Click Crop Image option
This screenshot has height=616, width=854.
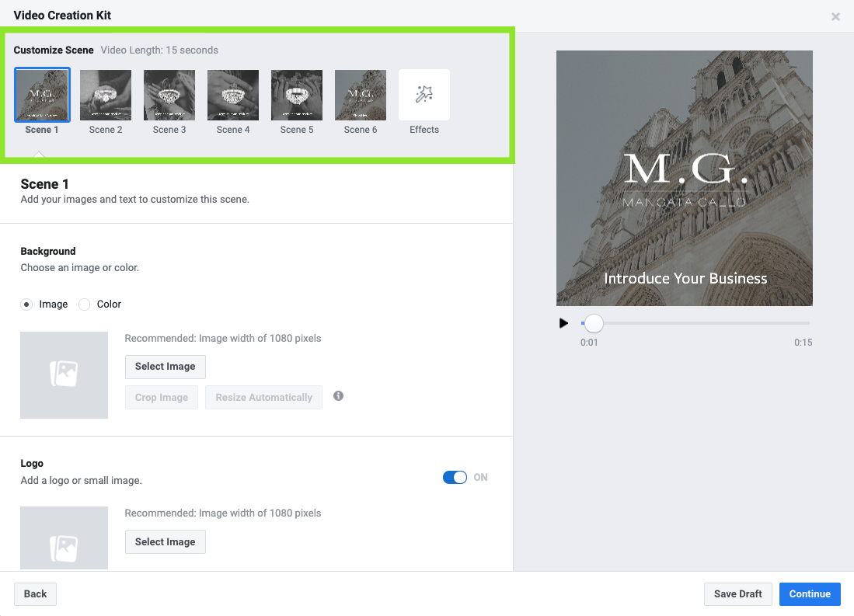point(161,397)
